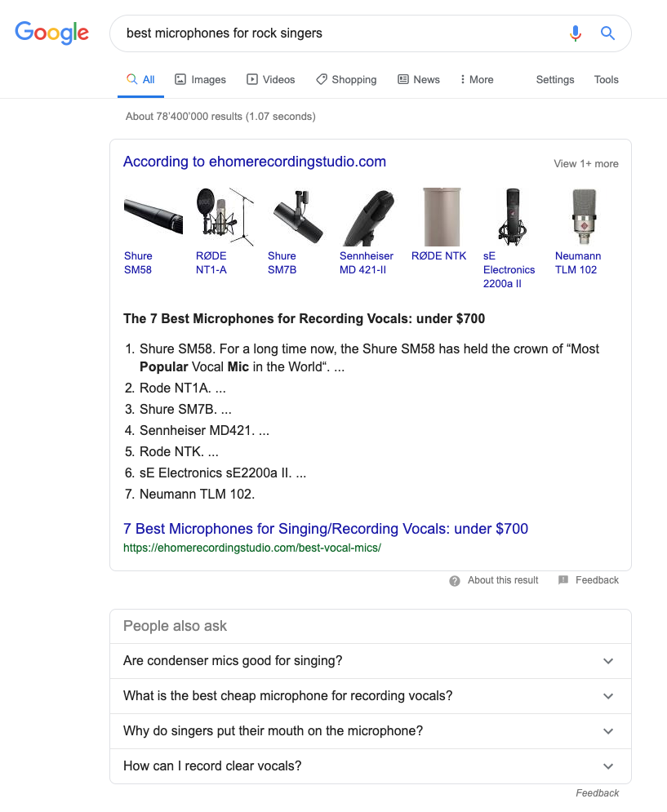Open the Google logo homepage

click(51, 33)
